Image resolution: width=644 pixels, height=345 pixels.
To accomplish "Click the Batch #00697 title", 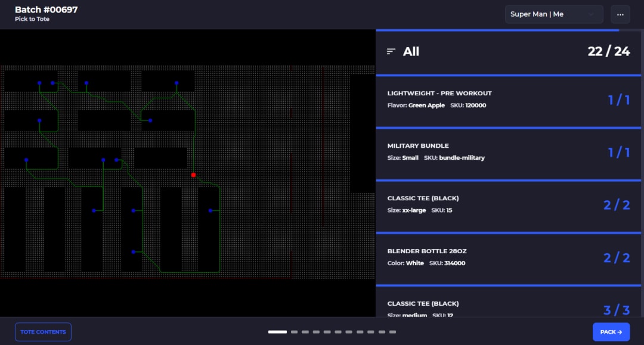I will (x=47, y=10).
